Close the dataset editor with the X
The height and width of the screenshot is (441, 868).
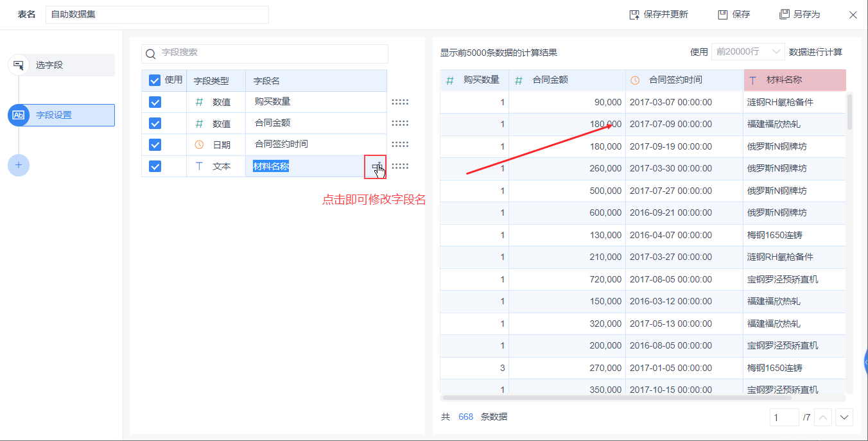tap(853, 15)
